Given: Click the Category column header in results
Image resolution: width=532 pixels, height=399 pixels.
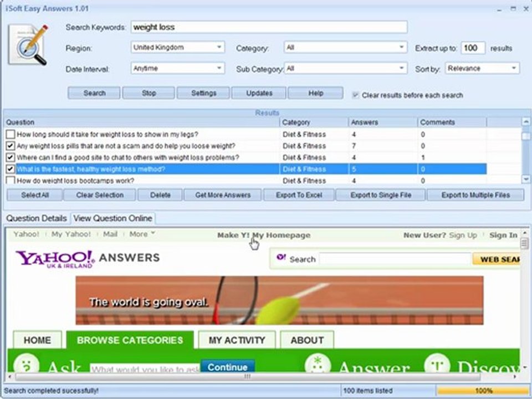Looking at the screenshot, I should [314, 122].
